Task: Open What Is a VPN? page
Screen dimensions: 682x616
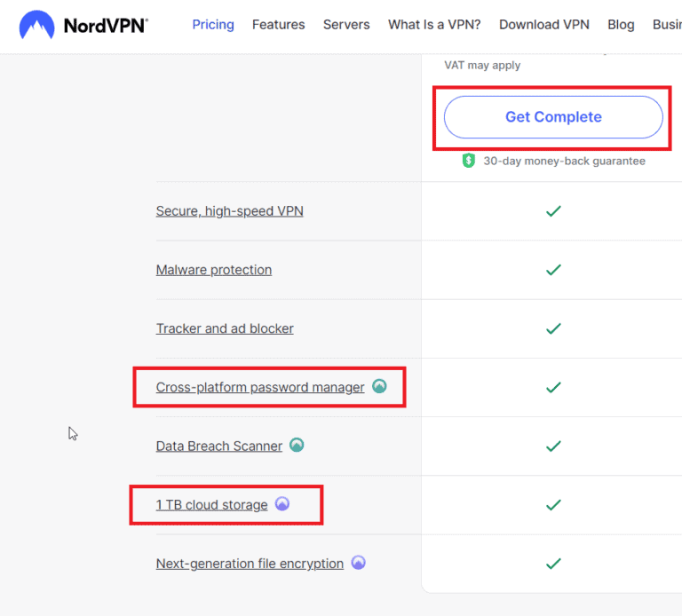Action: [x=434, y=25]
